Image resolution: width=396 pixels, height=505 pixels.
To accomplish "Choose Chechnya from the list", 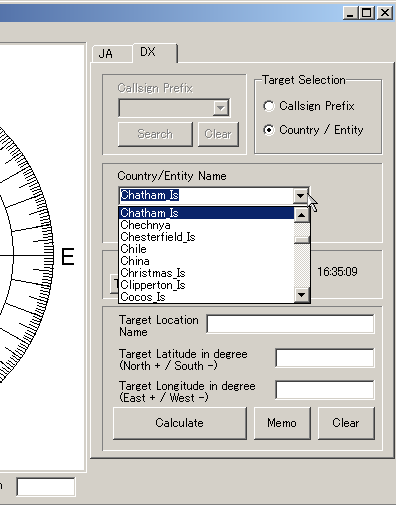I will tap(206, 225).
